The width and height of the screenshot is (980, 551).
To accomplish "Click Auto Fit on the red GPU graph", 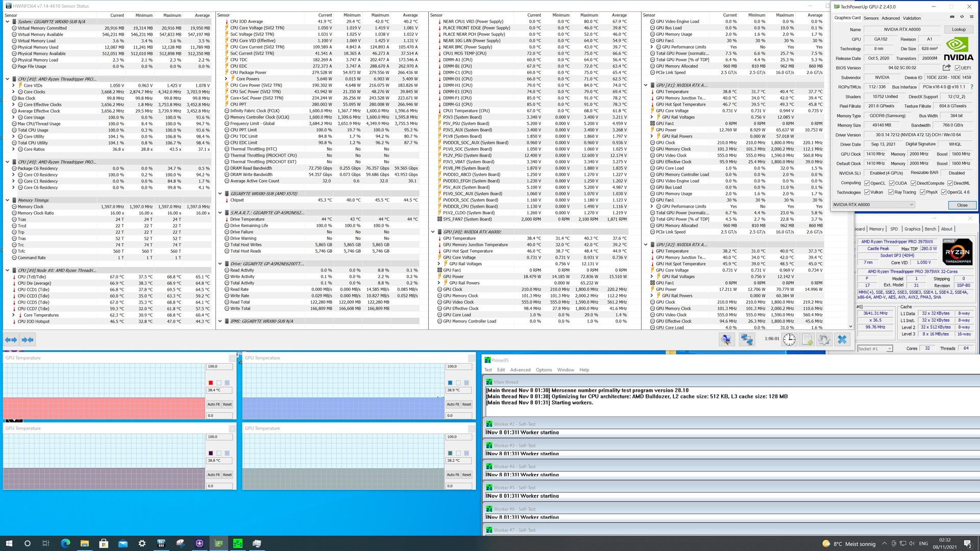I will (213, 404).
